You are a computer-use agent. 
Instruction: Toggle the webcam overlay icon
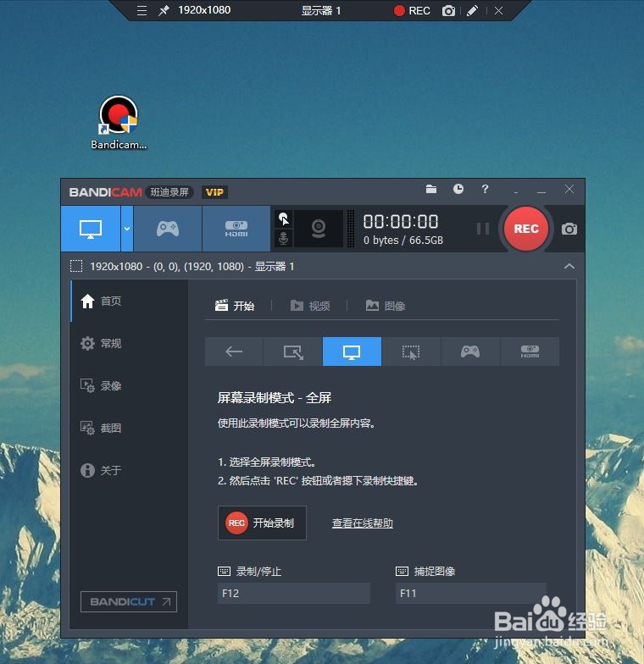pyautogui.click(x=319, y=229)
